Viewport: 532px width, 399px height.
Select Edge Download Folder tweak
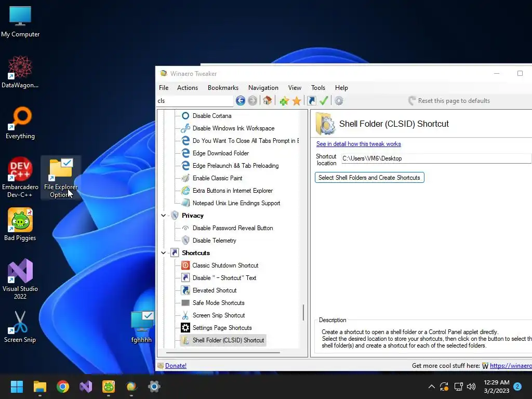pyautogui.click(x=220, y=153)
